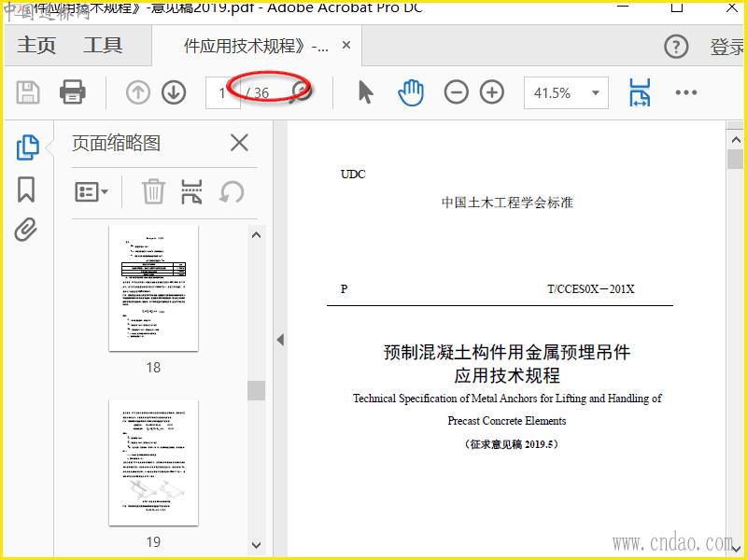747x560 pixels.
Task: Click the fit-width scrolling mode icon
Action: [640, 92]
